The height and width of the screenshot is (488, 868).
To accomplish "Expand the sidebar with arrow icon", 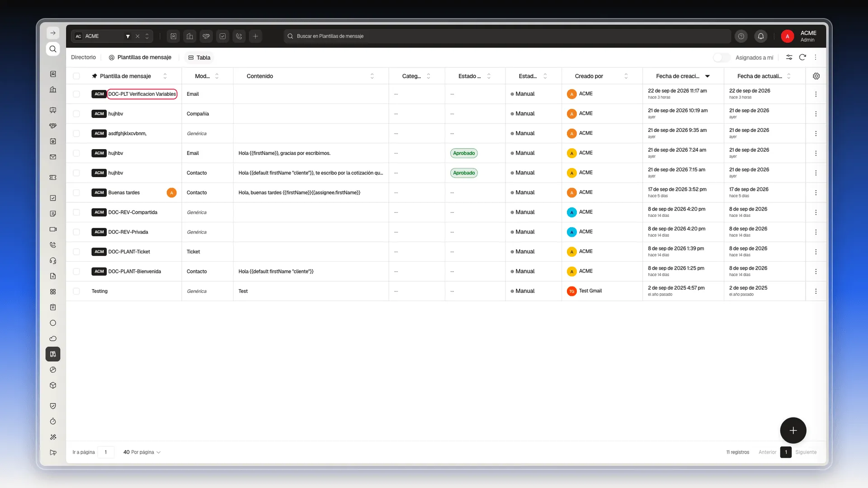I will click(x=53, y=33).
